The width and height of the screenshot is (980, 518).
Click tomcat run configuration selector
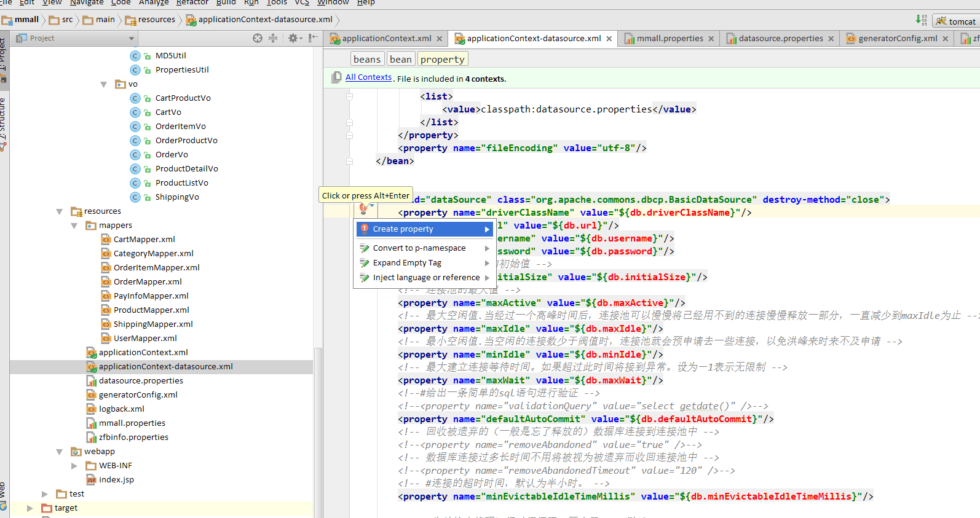click(x=955, y=22)
